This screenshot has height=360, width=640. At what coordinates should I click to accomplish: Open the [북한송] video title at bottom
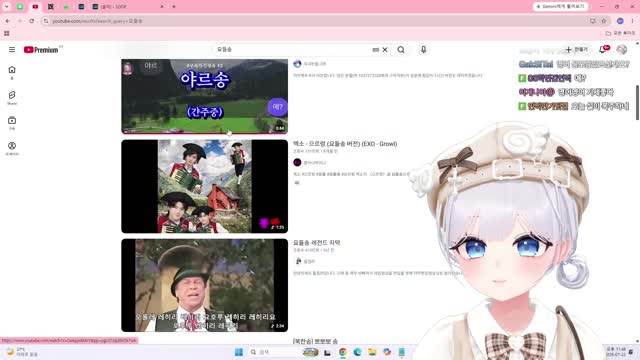point(315,341)
